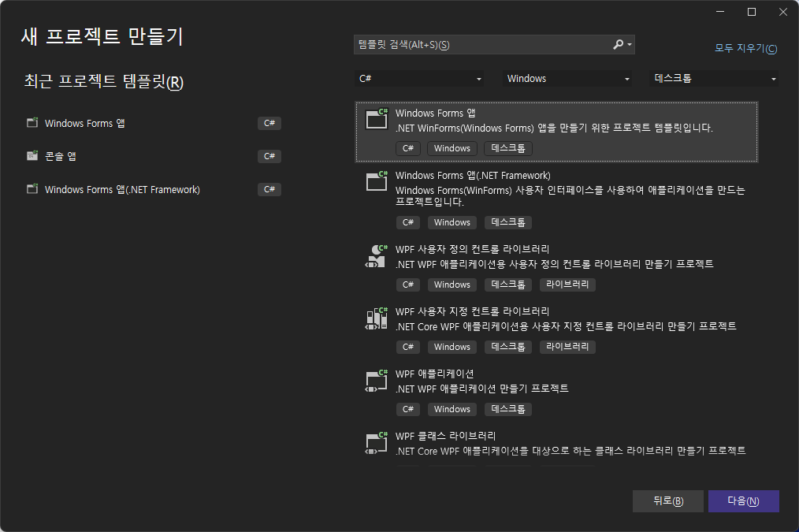Click .NET WPF 애플리케이션 만들기 프로젝트 description
Image resolution: width=799 pixels, height=532 pixels.
pyautogui.click(x=482, y=389)
